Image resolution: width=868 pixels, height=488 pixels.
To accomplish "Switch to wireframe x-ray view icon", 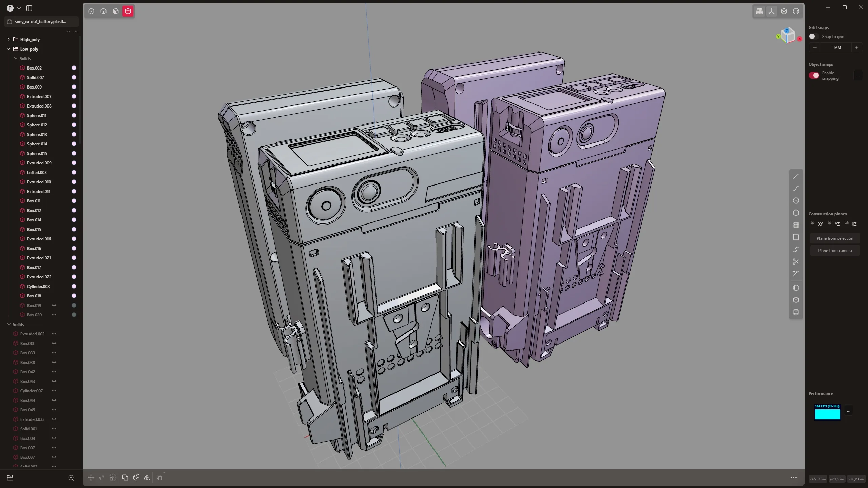I will 784,11.
